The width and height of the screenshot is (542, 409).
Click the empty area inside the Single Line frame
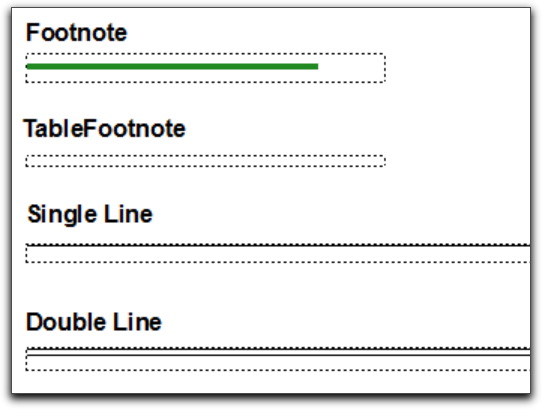278,255
